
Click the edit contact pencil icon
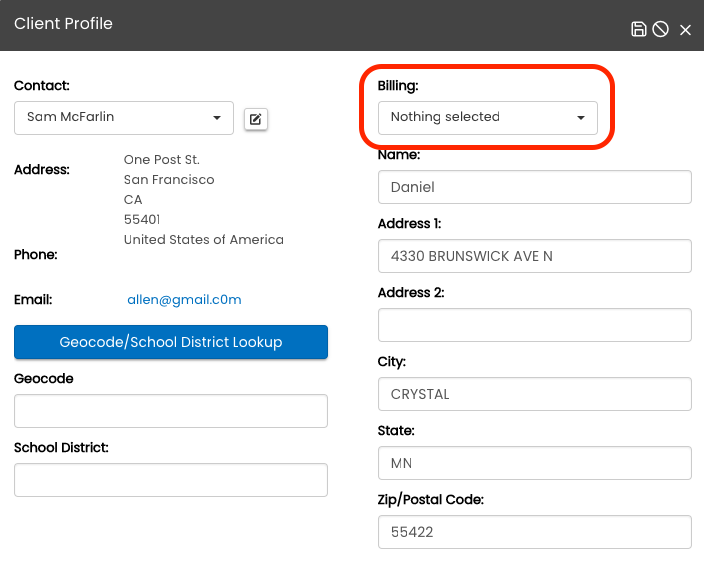click(255, 119)
